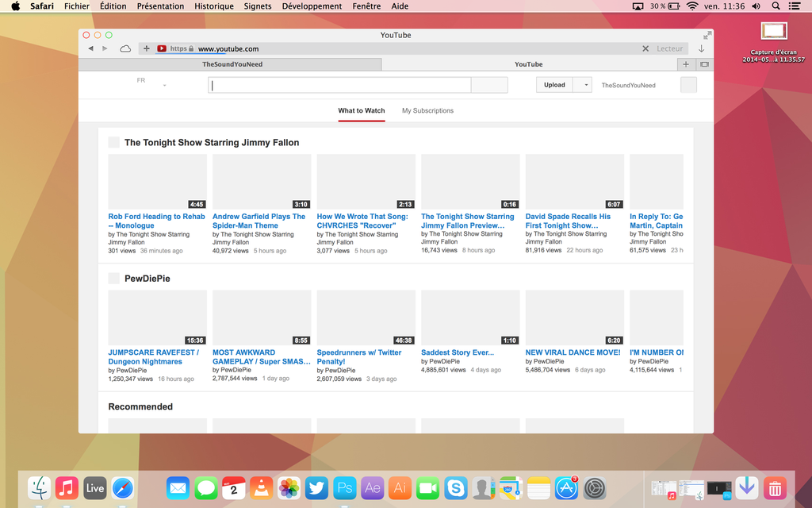Open iCloud tabs cloud icon
Viewport: 812px width, 508px height.
pos(125,48)
